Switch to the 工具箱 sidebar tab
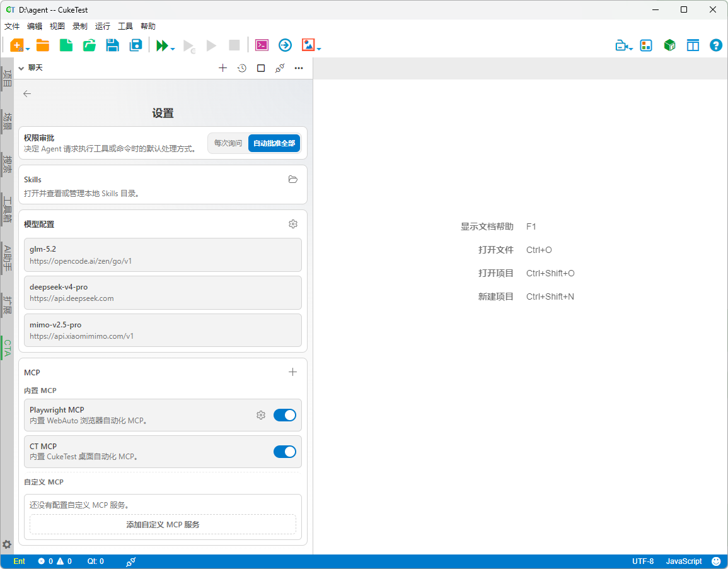This screenshot has height=569, width=728. point(7,209)
